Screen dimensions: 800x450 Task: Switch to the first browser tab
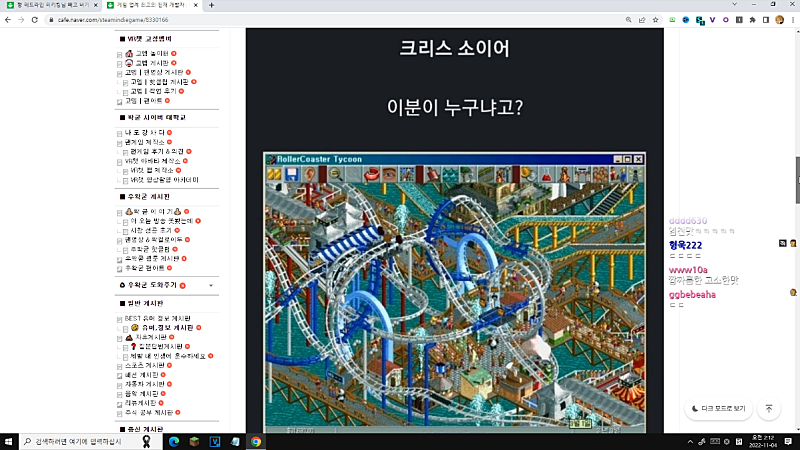(51, 5)
